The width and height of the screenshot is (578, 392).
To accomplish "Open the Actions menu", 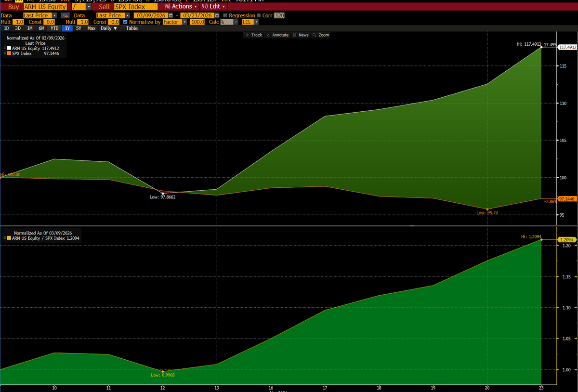I will pos(181,7).
